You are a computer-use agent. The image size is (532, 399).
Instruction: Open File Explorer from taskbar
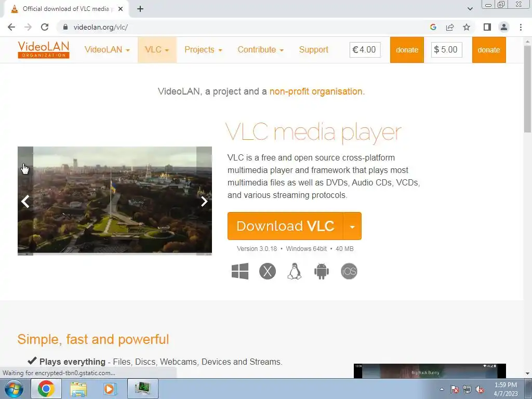tap(78, 389)
